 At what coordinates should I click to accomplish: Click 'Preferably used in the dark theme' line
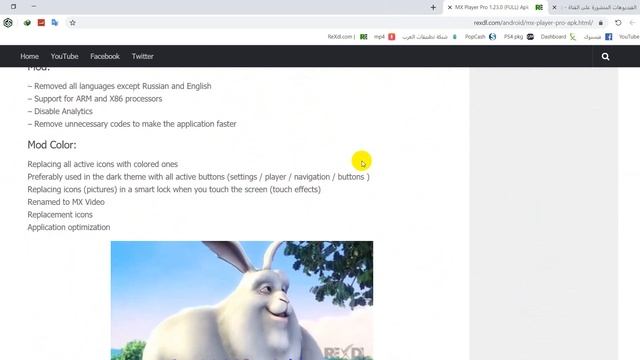pyautogui.click(x=198, y=177)
